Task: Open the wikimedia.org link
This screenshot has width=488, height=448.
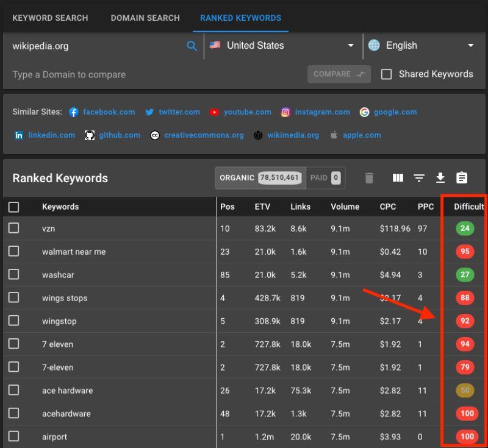Action: (293, 135)
